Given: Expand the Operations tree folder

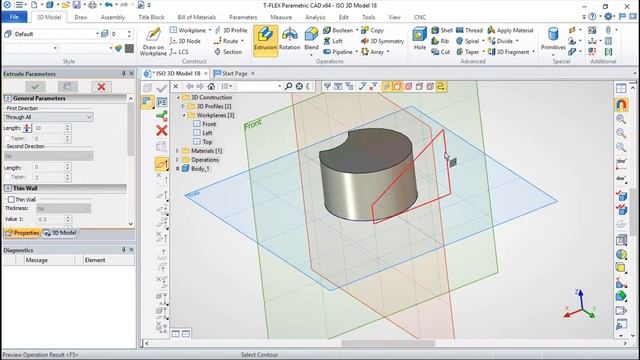Looking at the screenshot, I should tap(178, 160).
